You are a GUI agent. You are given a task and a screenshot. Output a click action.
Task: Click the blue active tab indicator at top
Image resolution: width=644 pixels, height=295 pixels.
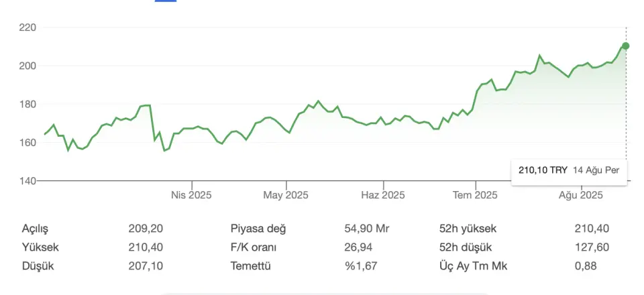point(166,1)
